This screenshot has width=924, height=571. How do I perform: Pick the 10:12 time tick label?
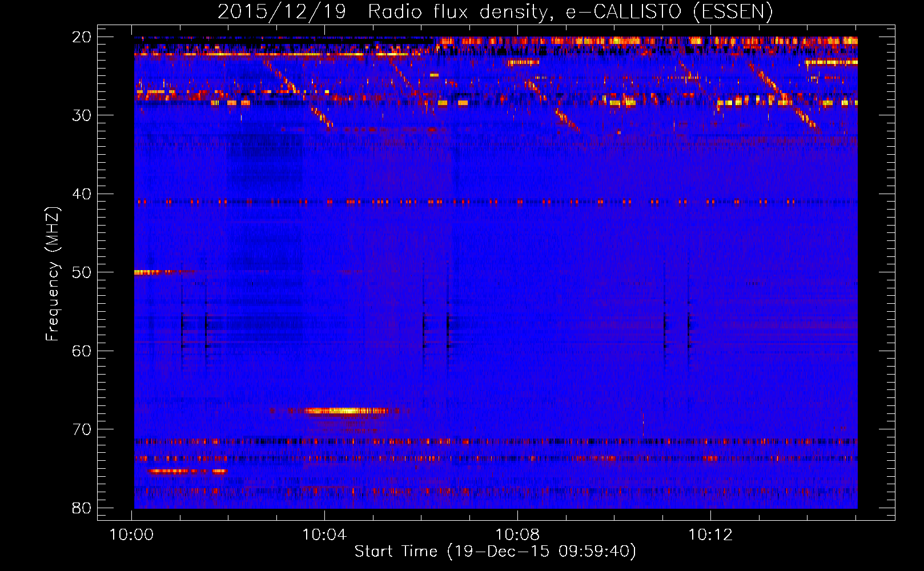711,534
